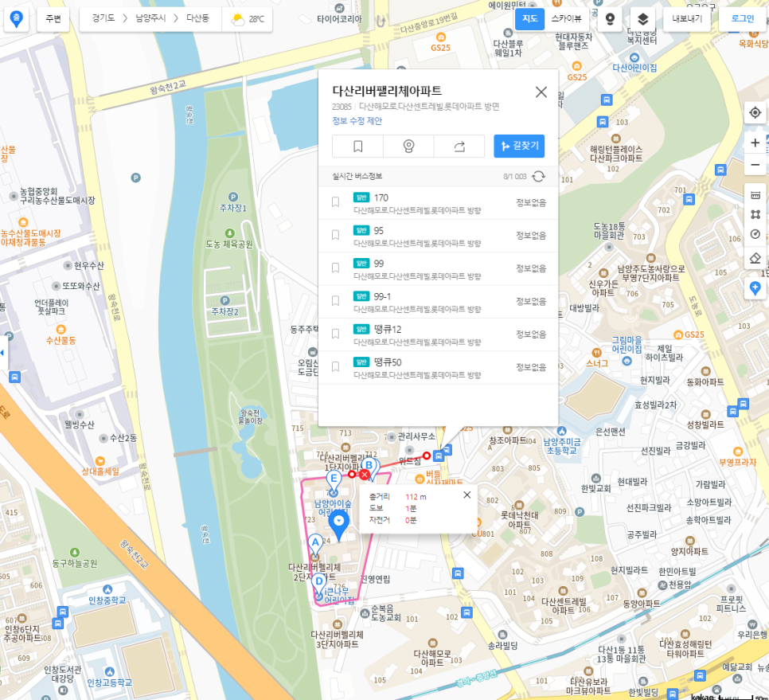Toggle the bookmark for bus 땡큐50

click(335, 366)
